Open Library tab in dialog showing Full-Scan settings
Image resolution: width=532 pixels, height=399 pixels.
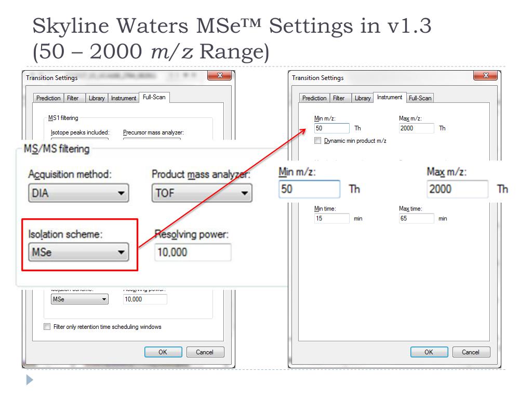click(97, 98)
